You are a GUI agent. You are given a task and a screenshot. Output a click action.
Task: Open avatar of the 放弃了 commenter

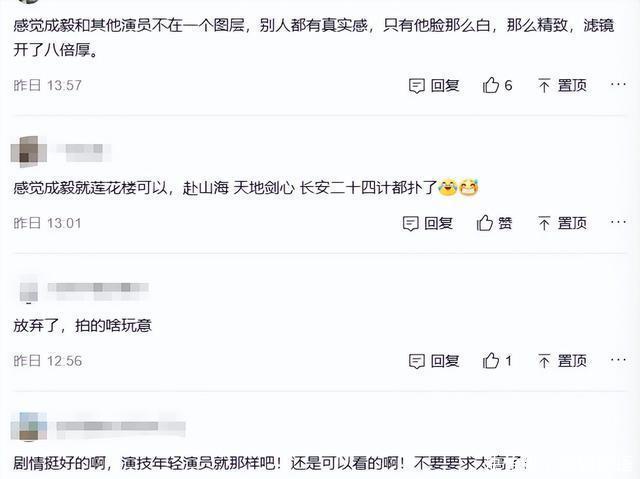pos(25,291)
